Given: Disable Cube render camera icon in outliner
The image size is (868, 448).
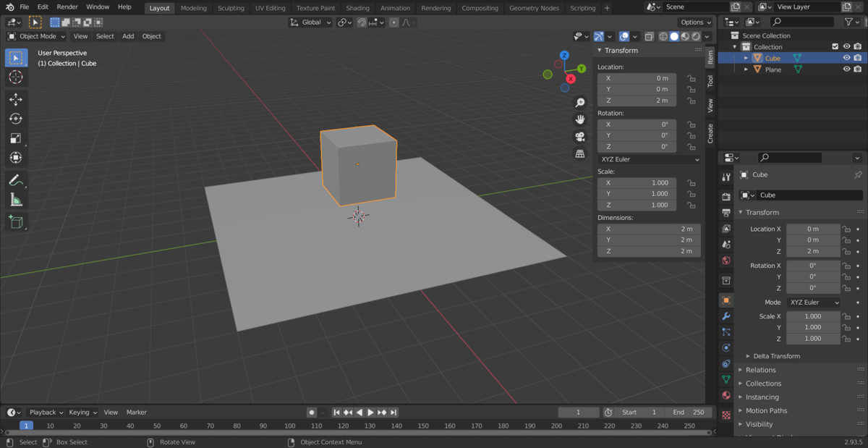Looking at the screenshot, I should click(x=858, y=58).
